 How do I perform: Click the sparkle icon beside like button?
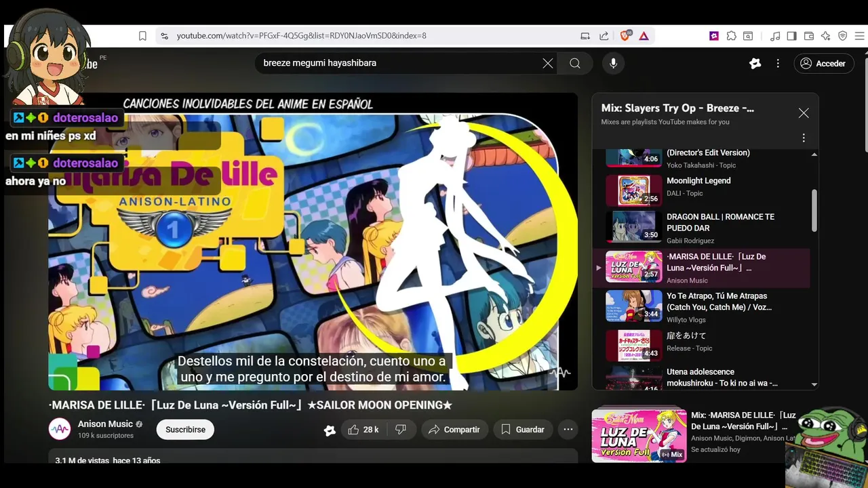tap(330, 430)
